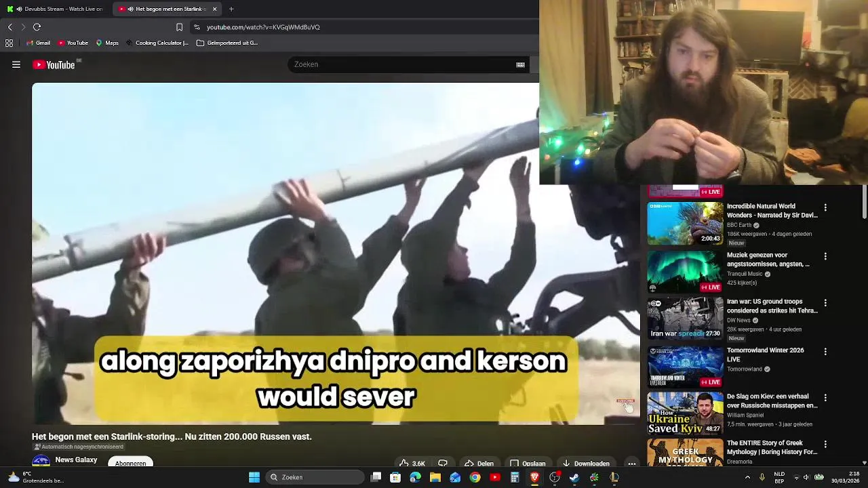The image size is (868, 488).
Task: Open options for Incredible Natural World Wonders video
Action: click(x=825, y=207)
